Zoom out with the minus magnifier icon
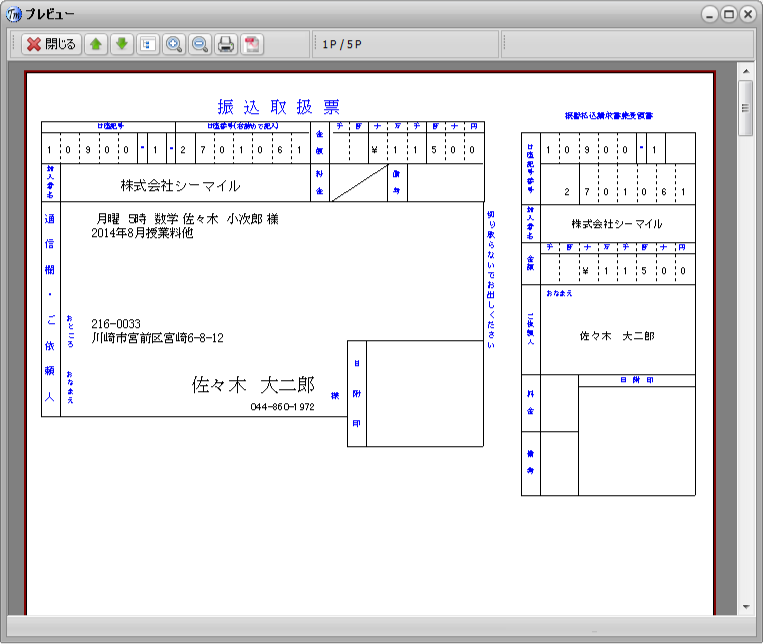763x644 pixels. (200, 44)
